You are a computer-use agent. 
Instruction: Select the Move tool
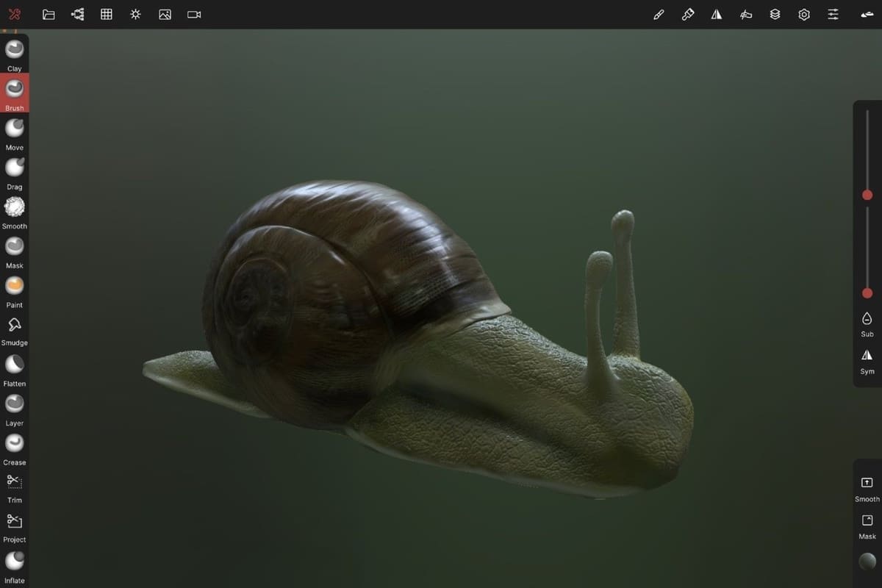[x=15, y=133]
